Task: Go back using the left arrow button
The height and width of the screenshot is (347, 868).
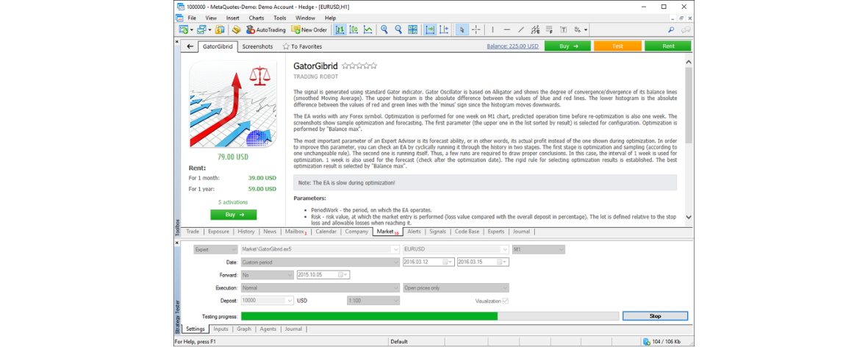Action: click(x=190, y=46)
